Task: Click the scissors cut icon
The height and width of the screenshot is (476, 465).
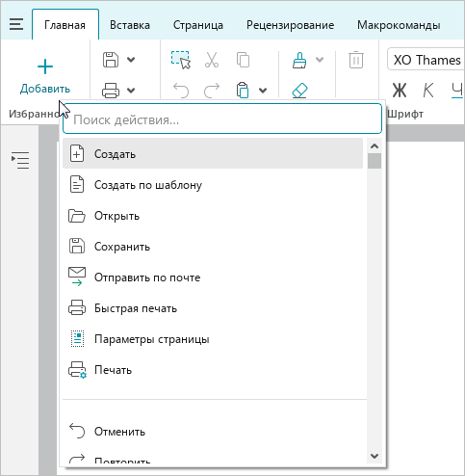Action: click(x=212, y=60)
